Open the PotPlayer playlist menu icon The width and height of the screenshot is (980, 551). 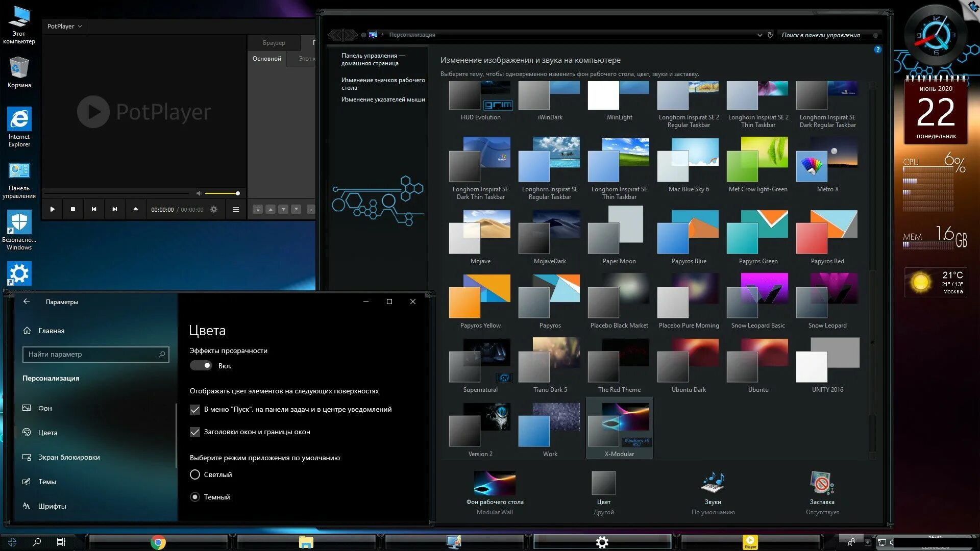[235, 209]
